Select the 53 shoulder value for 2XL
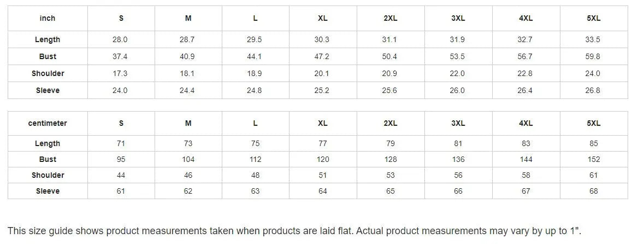Screen dimensions: 644x244 (x=390, y=176)
